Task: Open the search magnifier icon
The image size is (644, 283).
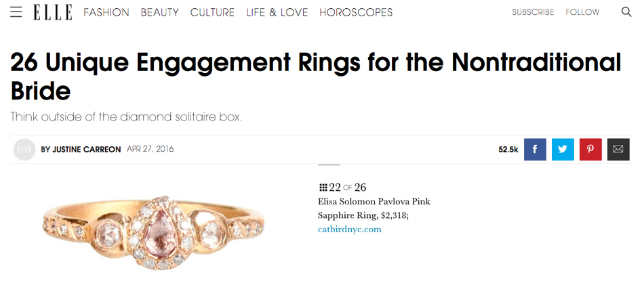Action: tap(626, 12)
